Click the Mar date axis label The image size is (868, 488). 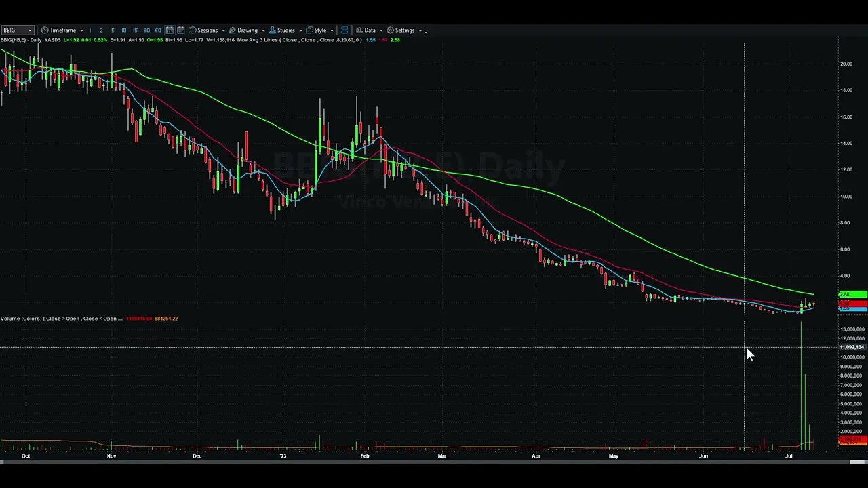[x=442, y=456]
